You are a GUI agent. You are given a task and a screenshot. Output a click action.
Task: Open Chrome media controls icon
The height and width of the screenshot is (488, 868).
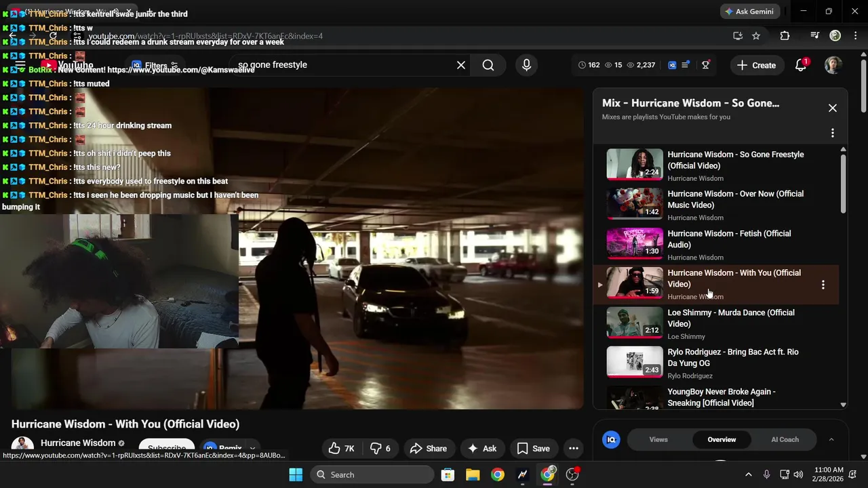coord(815,36)
